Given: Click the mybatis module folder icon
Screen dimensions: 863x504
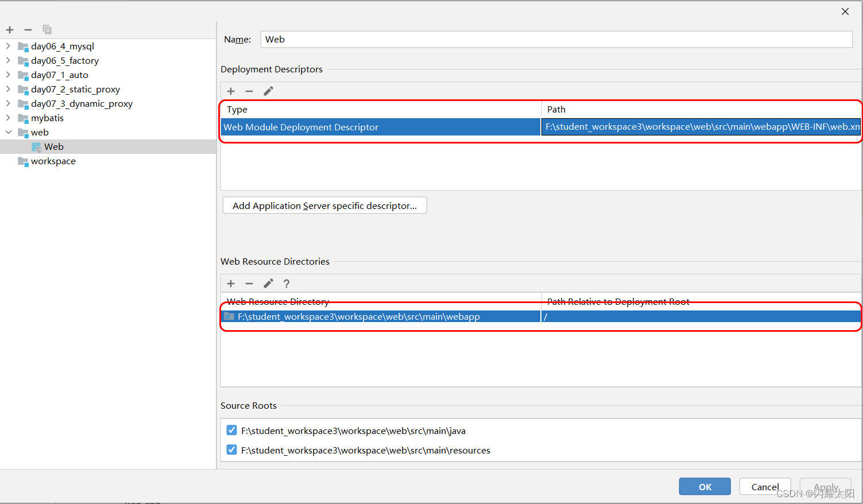Looking at the screenshot, I should (23, 118).
